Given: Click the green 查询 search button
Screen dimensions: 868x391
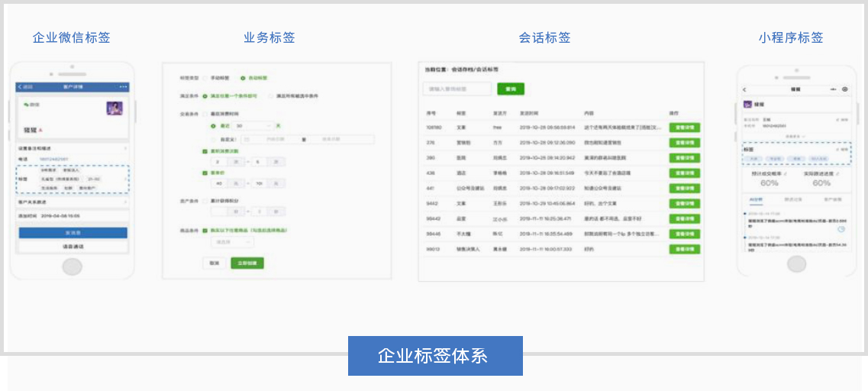Looking at the screenshot, I should (511, 89).
